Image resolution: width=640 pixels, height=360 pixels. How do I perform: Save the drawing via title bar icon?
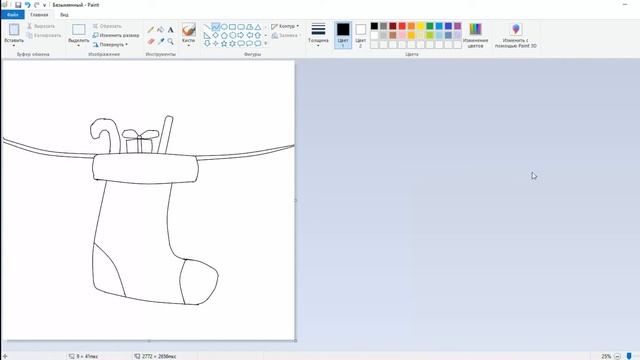tap(18, 5)
